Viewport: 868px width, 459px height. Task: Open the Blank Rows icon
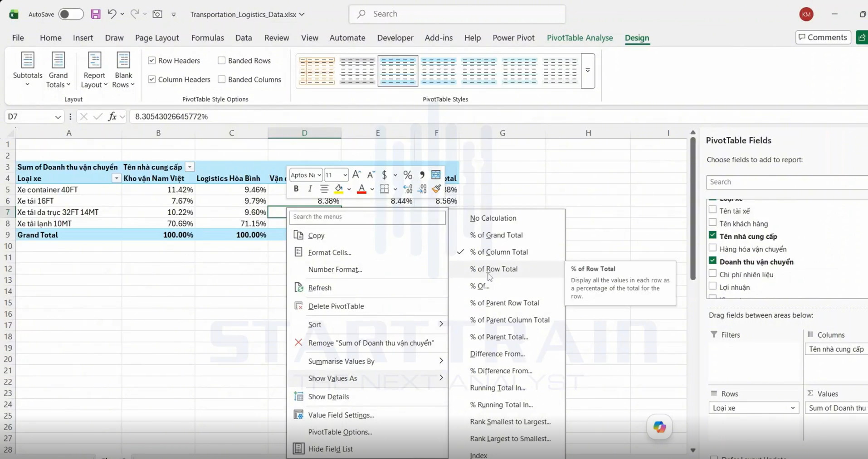tap(123, 70)
